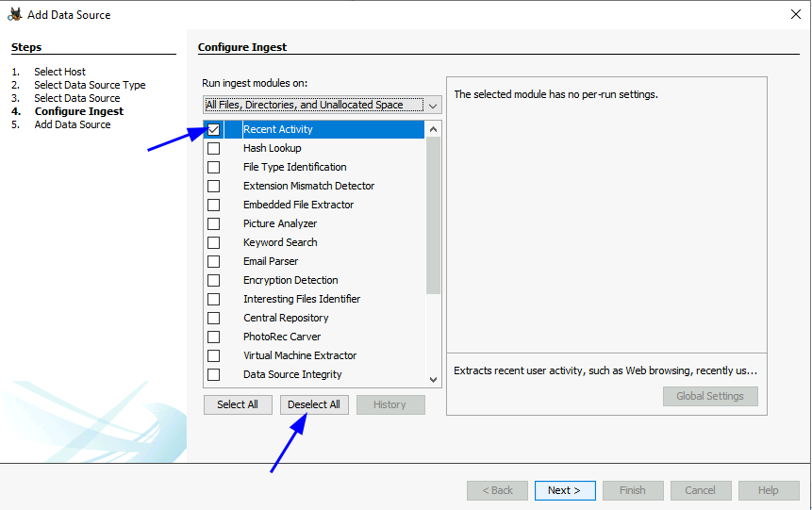Viewport: 812px width, 510px height.
Task: Enable the Hash Lookup checkbox
Action: pos(214,148)
